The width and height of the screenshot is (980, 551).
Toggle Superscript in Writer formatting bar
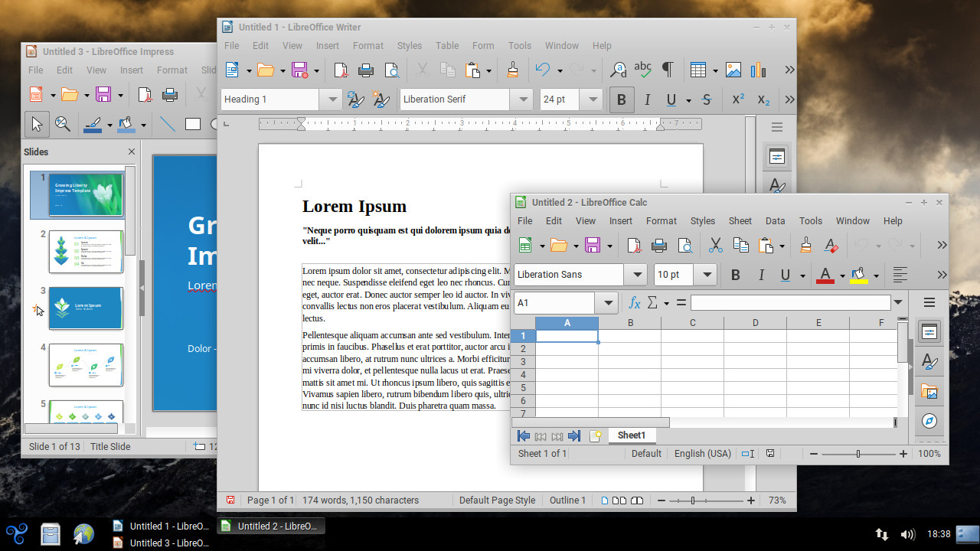pos(738,99)
